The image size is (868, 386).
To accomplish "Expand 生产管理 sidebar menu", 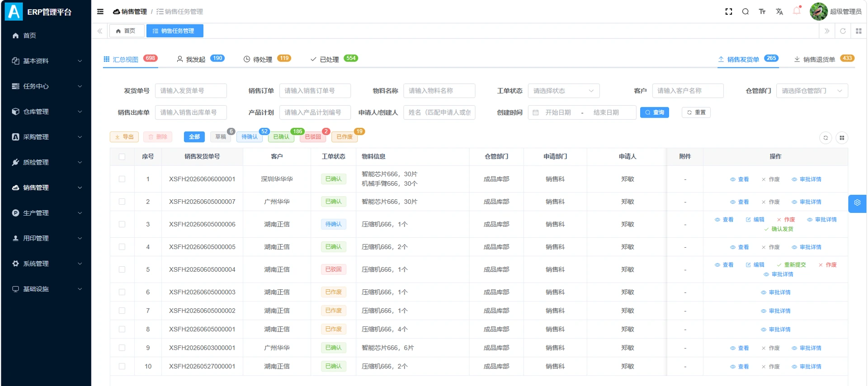I will point(45,213).
